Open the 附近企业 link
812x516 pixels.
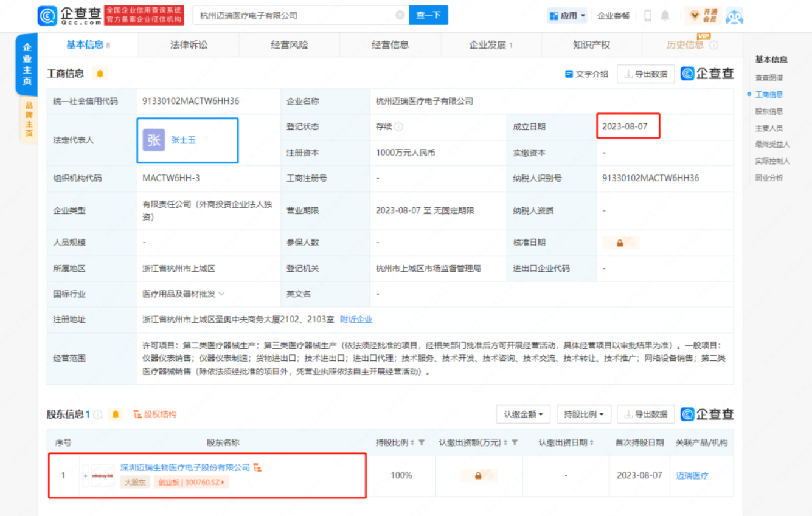click(x=356, y=320)
